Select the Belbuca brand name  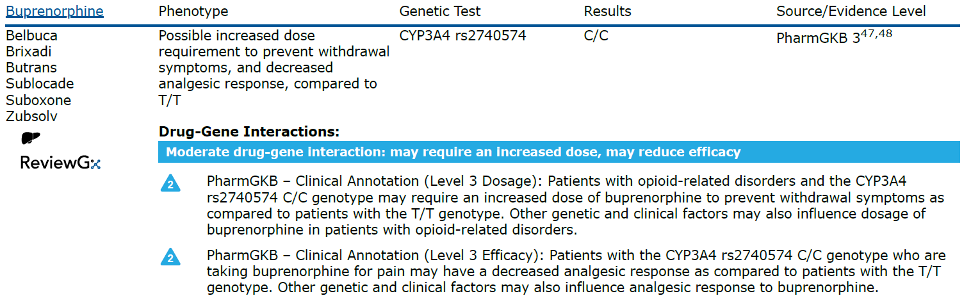32,36
